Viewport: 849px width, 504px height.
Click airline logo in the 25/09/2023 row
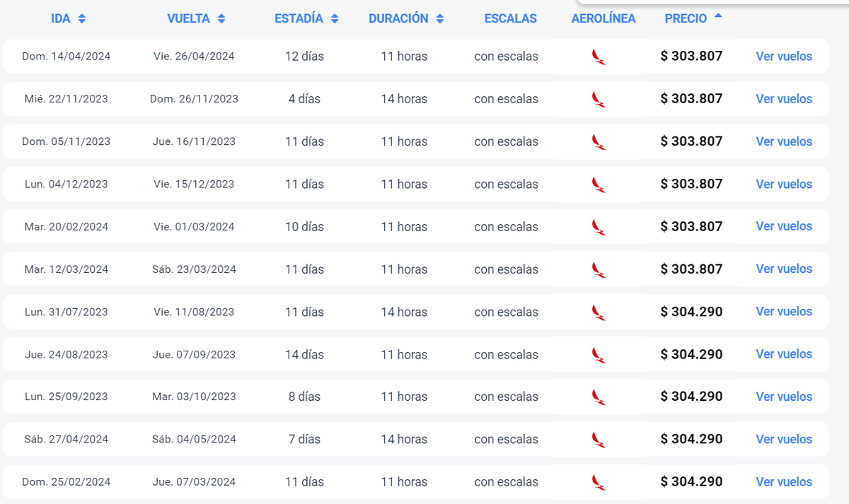click(x=599, y=397)
